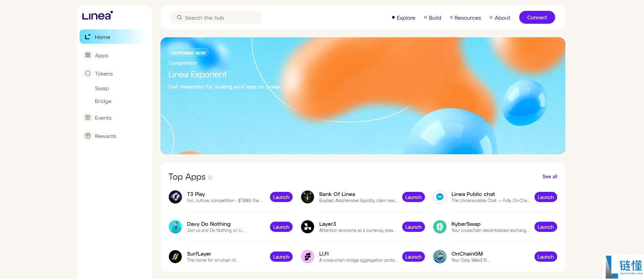Open the Resources navigation menu
The height and width of the screenshot is (279, 644).
pyautogui.click(x=465, y=18)
